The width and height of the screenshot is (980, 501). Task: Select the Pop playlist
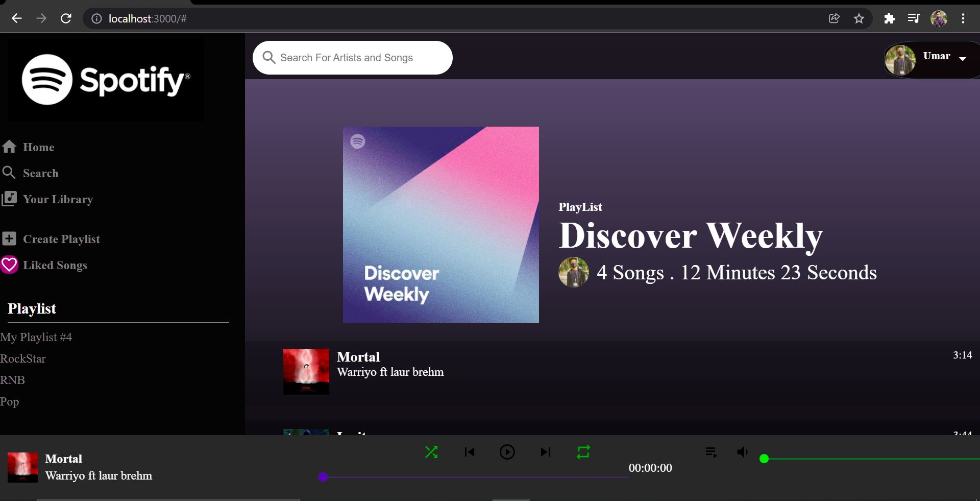[x=10, y=402]
